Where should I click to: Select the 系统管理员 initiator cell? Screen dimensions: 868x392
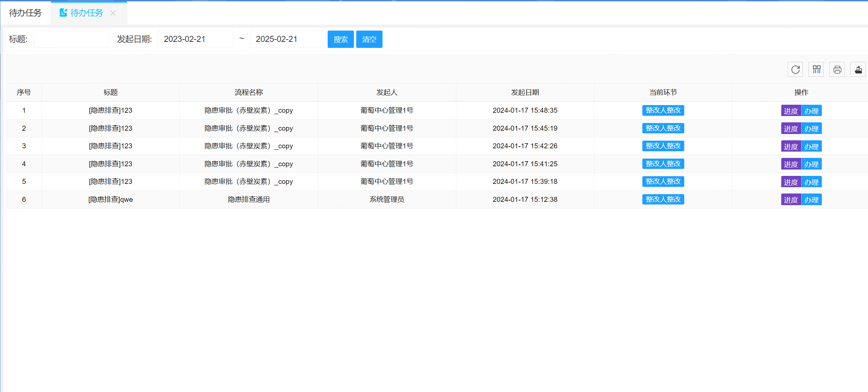[387, 199]
